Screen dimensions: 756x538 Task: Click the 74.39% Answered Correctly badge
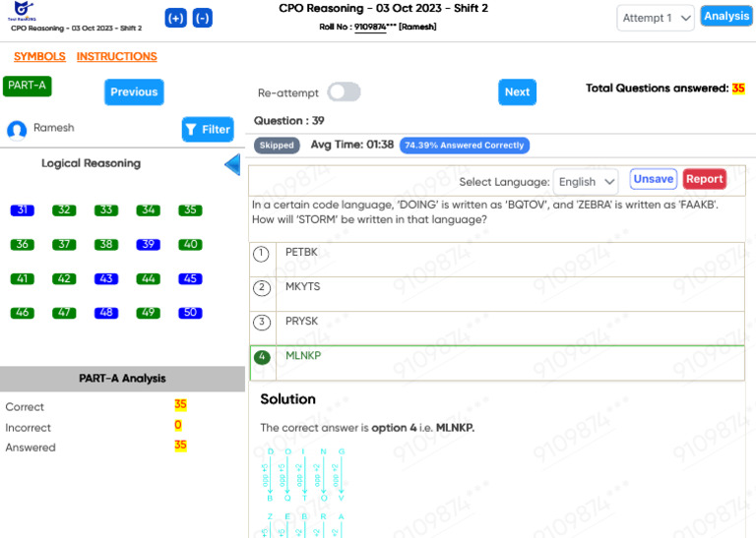465,146
